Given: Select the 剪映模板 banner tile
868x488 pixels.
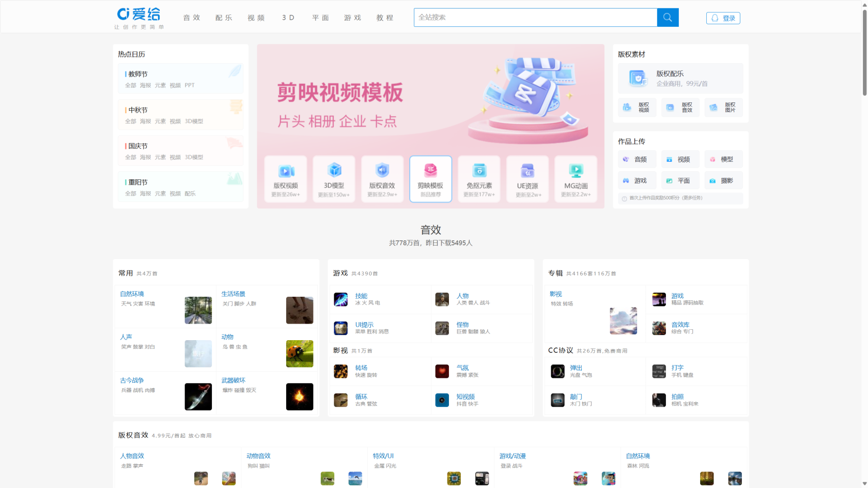Looking at the screenshot, I should point(431,179).
